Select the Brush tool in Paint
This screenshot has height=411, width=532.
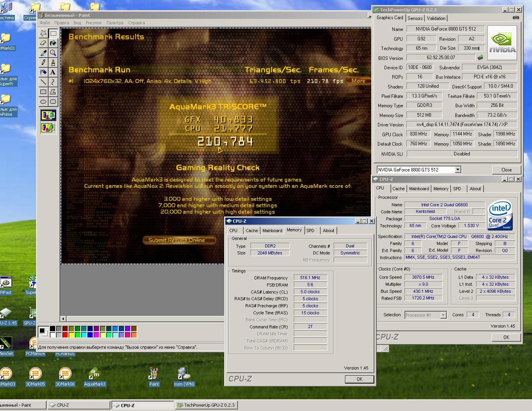coord(53,63)
